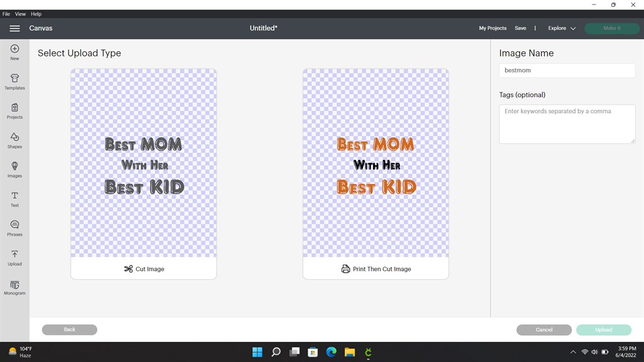The height and width of the screenshot is (362, 644).
Task: Choose Print Then Cut Image type
Action: pyautogui.click(x=376, y=269)
